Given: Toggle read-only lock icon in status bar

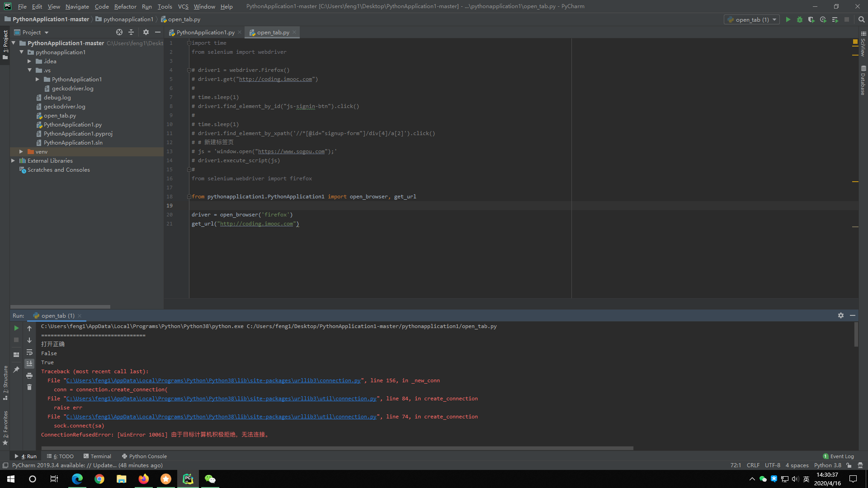Looking at the screenshot, I should (849, 465).
